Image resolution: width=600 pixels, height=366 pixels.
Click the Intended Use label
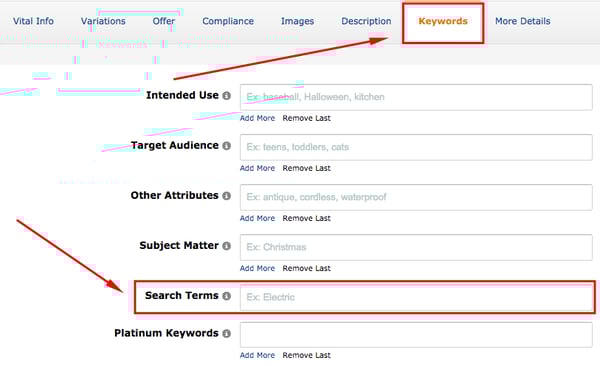(x=182, y=95)
